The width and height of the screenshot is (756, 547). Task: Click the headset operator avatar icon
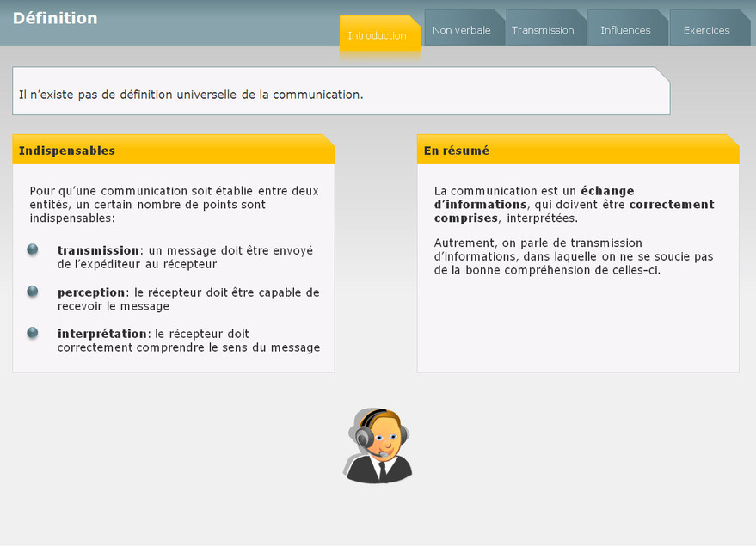(378, 446)
